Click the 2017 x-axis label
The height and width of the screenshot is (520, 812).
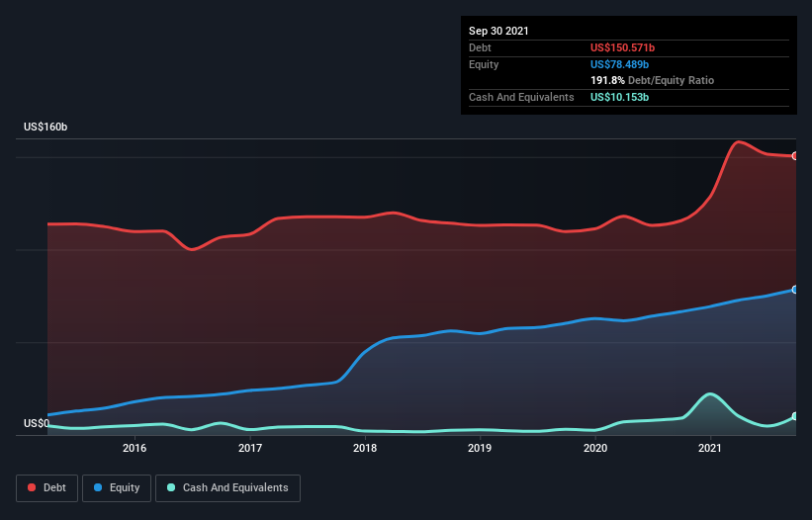point(250,448)
